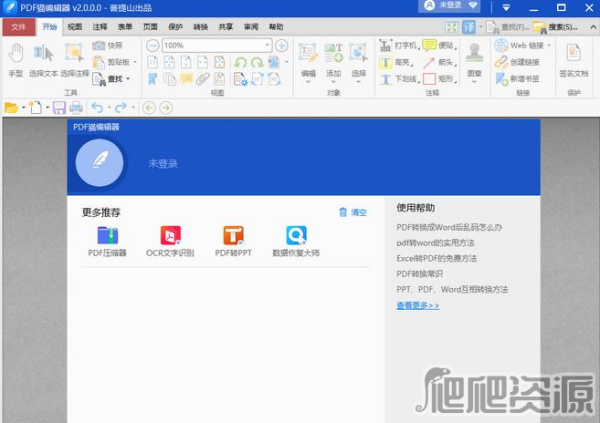The height and width of the screenshot is (423, 600).
Task: Switch to the View (视图) tab
Action: [75, 27]
